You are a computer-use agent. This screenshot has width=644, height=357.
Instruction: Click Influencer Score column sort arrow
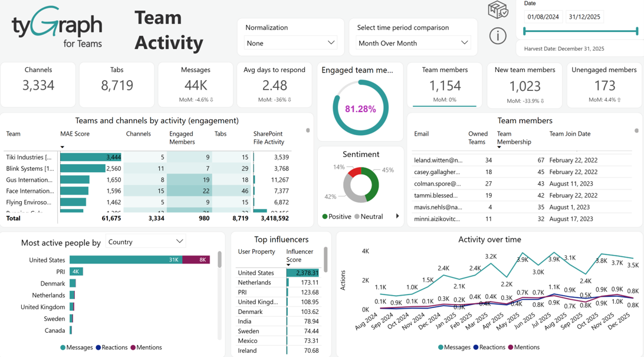point(288,265)
